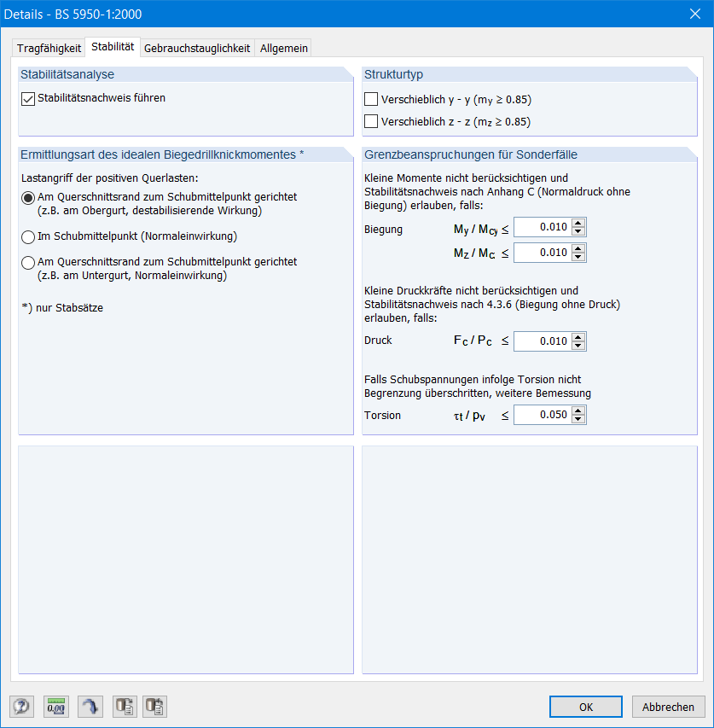
Task: Open the Allgemein tab
Action: (283, 49)
